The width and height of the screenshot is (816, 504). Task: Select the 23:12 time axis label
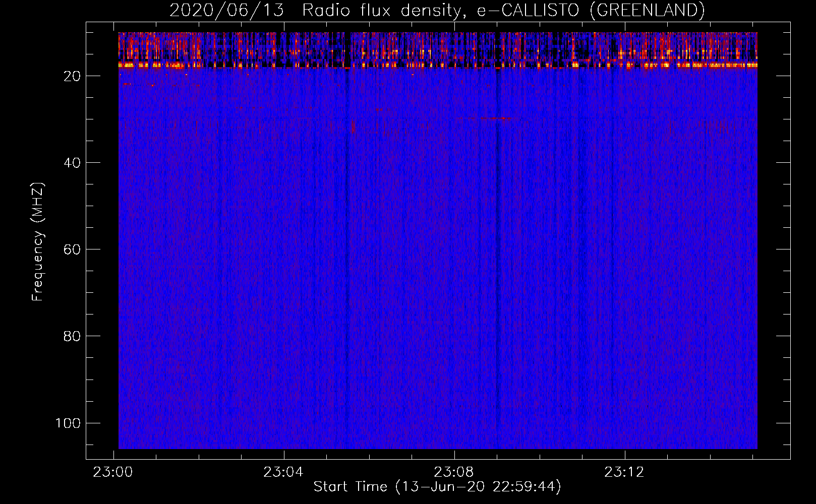pyautogui.click(x=624, y=472)
